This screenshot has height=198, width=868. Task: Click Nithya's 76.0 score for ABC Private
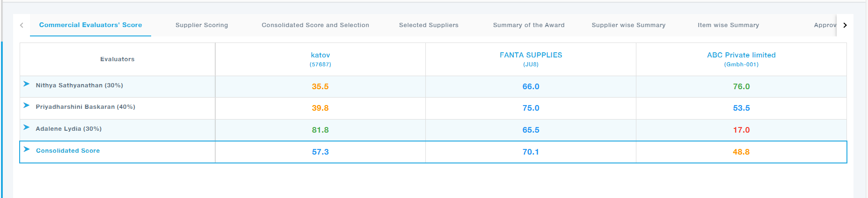741,86
